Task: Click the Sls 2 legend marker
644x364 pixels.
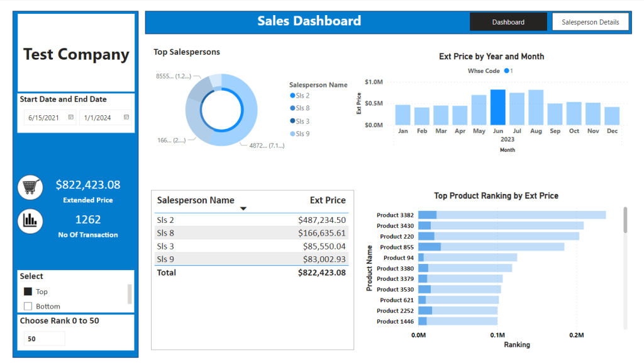Action: pos(292,96)
